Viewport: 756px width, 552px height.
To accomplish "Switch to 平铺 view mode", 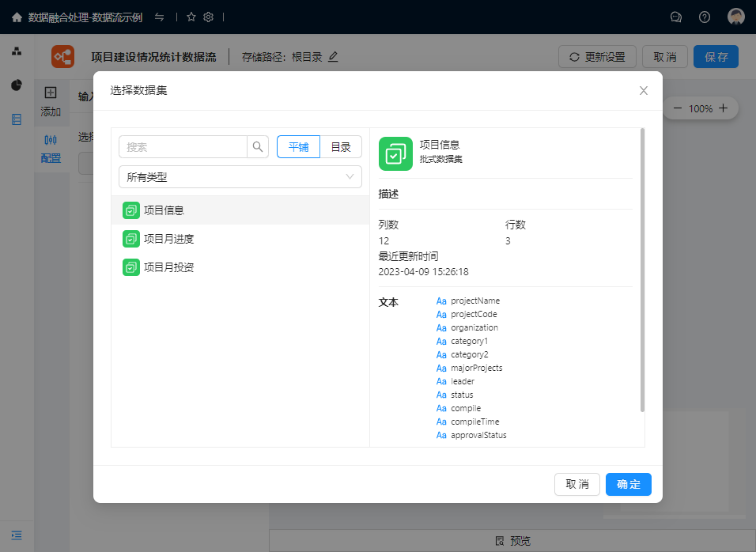I will coord(298,147).
